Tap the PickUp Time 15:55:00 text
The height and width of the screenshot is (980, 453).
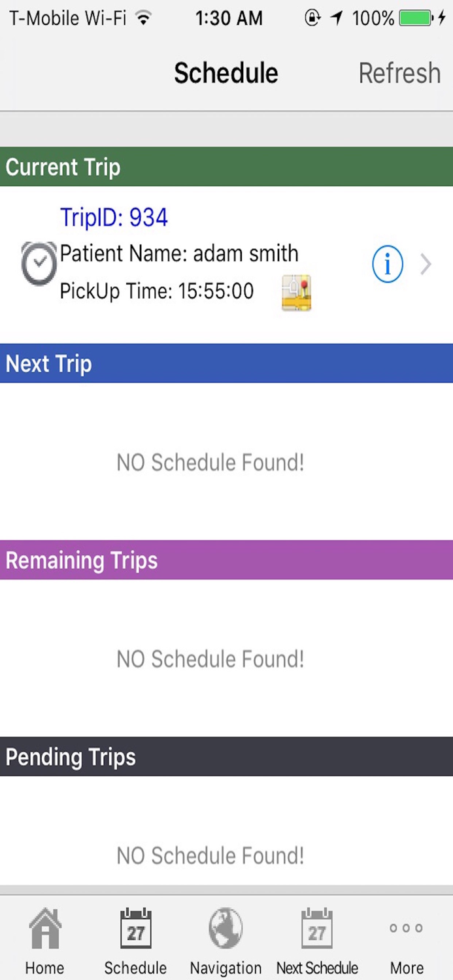[157, 291]
